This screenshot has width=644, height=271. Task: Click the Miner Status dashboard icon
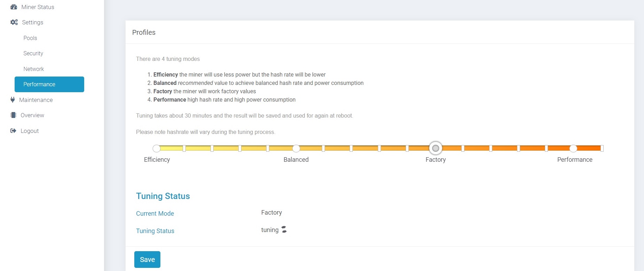pyautogui.click(x=14, y=7)
